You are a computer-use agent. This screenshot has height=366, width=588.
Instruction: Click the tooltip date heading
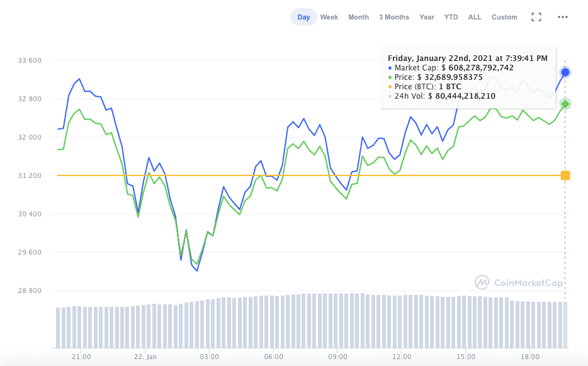pos(467,58)
